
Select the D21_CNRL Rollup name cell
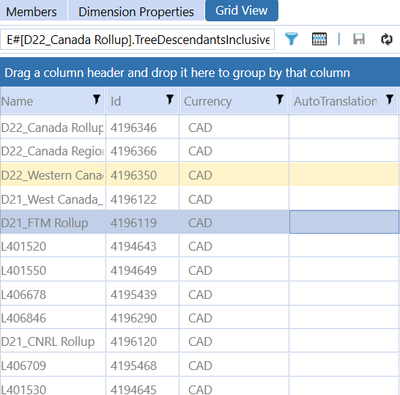[x=53, y=342]
